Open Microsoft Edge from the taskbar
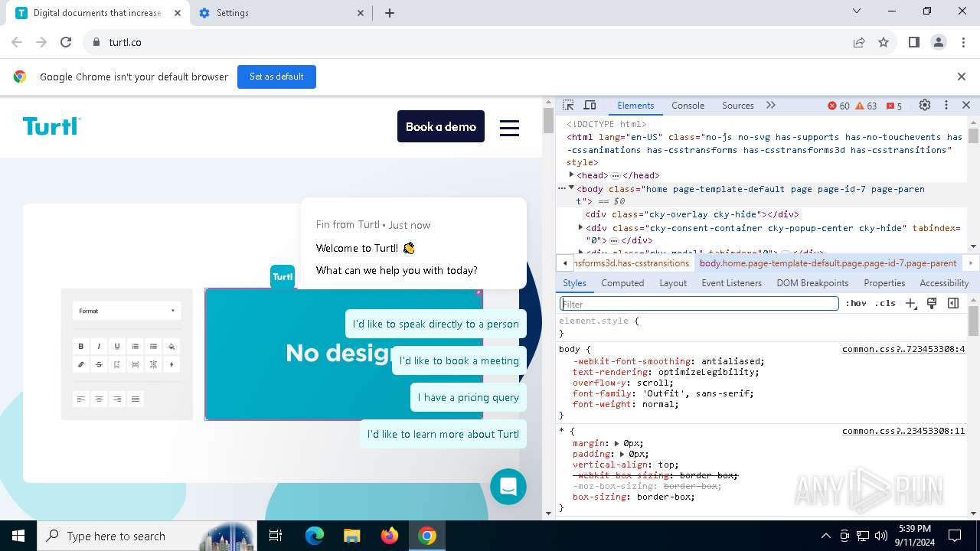 (315, 536)
